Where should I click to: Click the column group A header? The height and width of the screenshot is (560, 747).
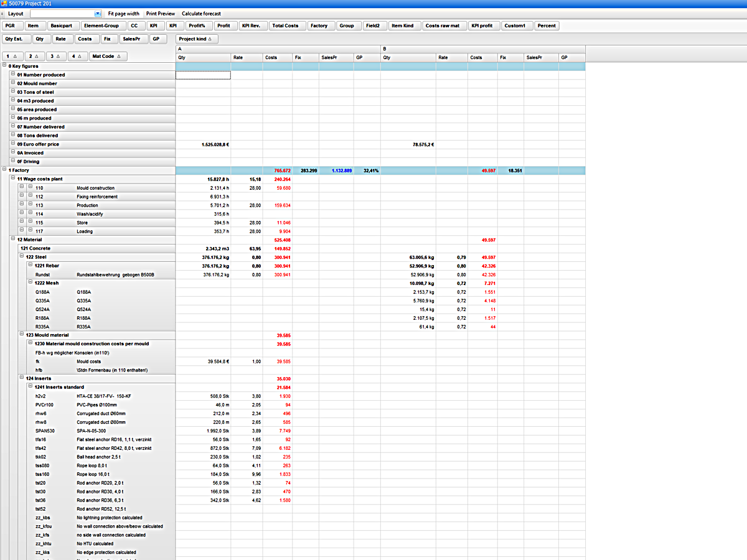tap(278, 48)
